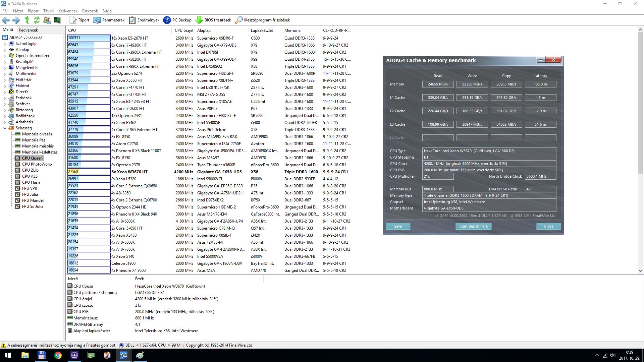Viewport: 644px width, 362px height.
Task: Click the Illesztőprogram frissítések magnifier icon
Action: [238, 20]
